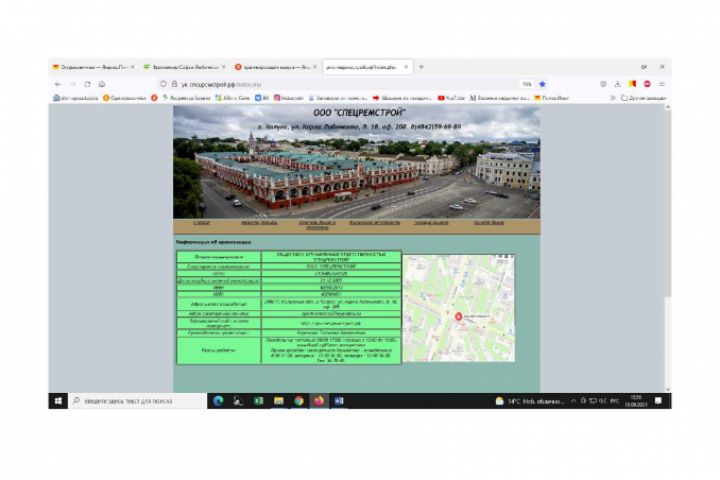
Task: Open the notification center icon
Action: click(x=658, y=401)
